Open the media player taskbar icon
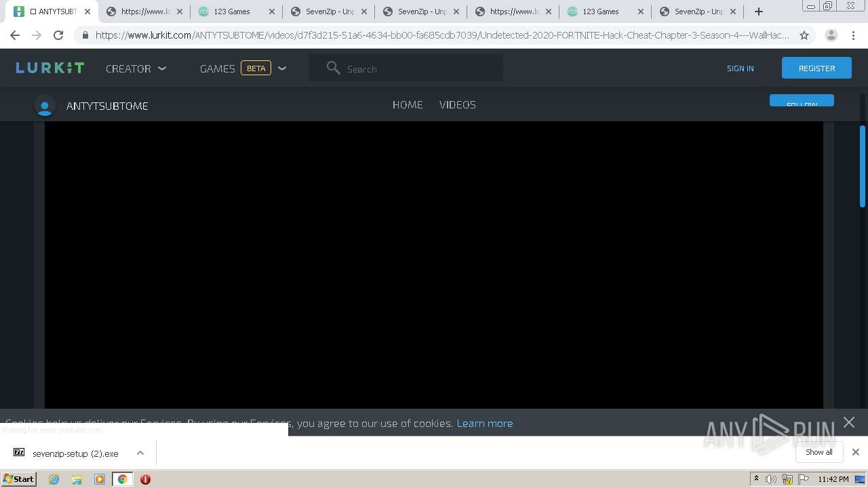The image size is (868, 488). point(100,479)
